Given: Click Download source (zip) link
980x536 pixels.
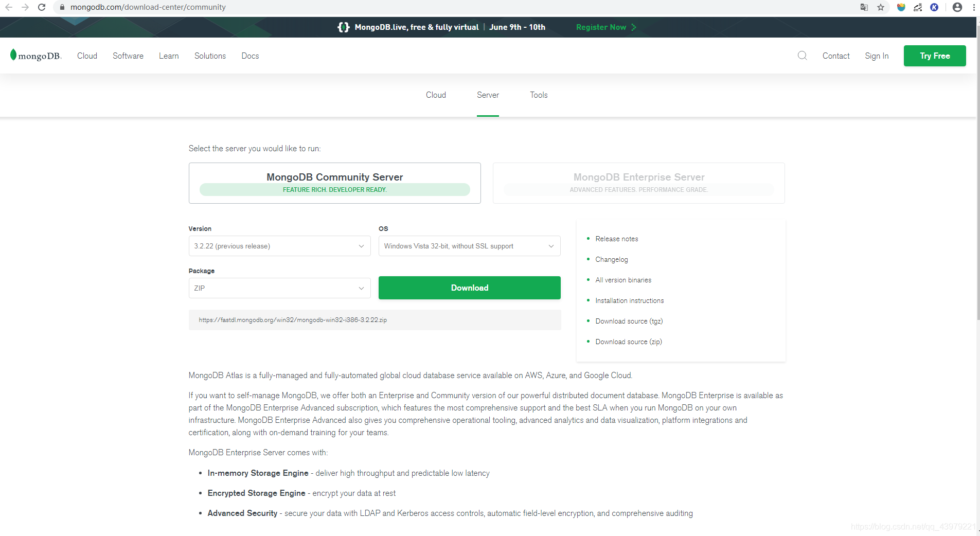Looking at the screenshot, I should (629, 342).
